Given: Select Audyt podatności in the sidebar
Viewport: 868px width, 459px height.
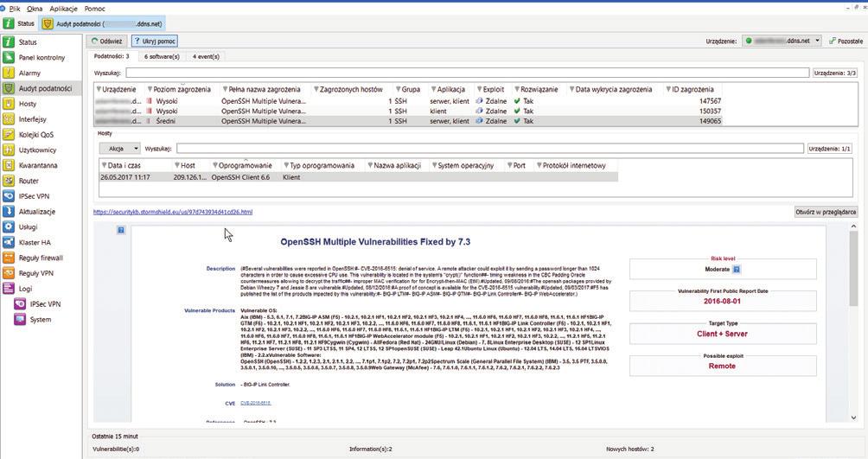Looking at the screenshot, I should click(45, 88).
